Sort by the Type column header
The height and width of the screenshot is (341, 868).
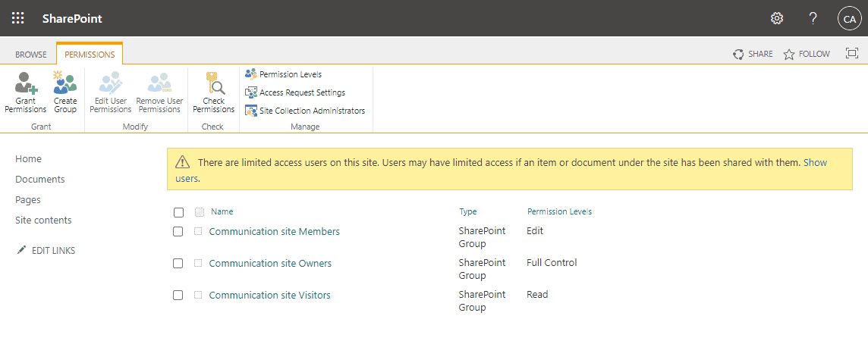click(x=468, y=211)
